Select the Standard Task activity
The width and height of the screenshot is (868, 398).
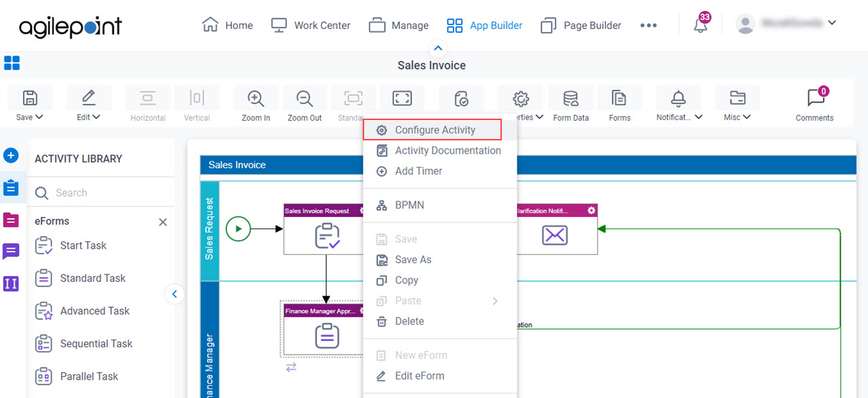[80, 278]
